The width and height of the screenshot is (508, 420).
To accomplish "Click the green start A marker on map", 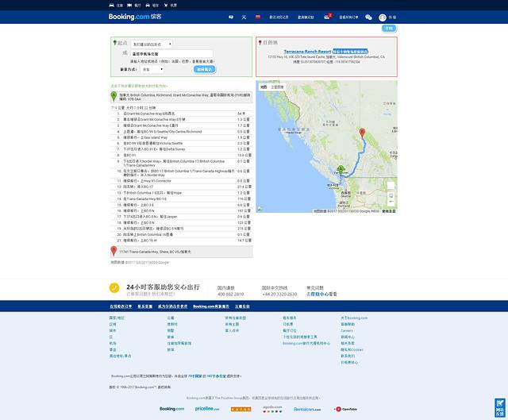I will 341,169.
